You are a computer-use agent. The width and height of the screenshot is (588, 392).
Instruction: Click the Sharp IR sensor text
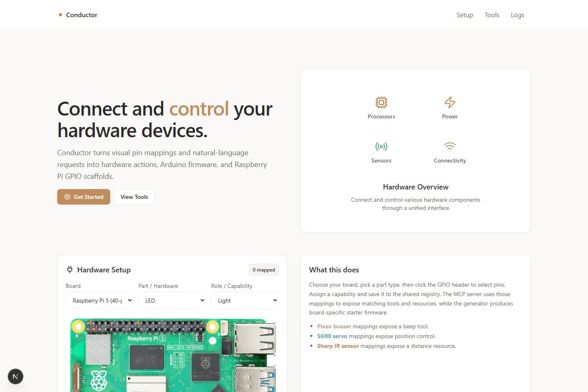tap(338, 346)
